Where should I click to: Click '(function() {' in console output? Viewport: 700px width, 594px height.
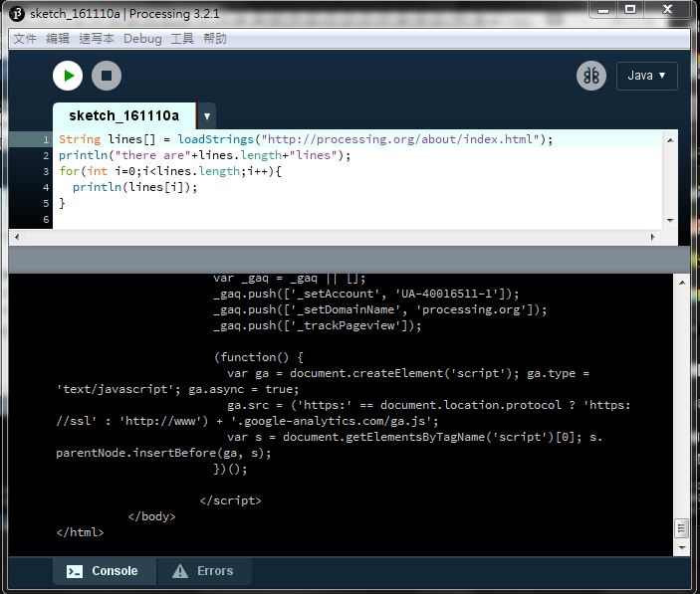click(x=259, y=357)
